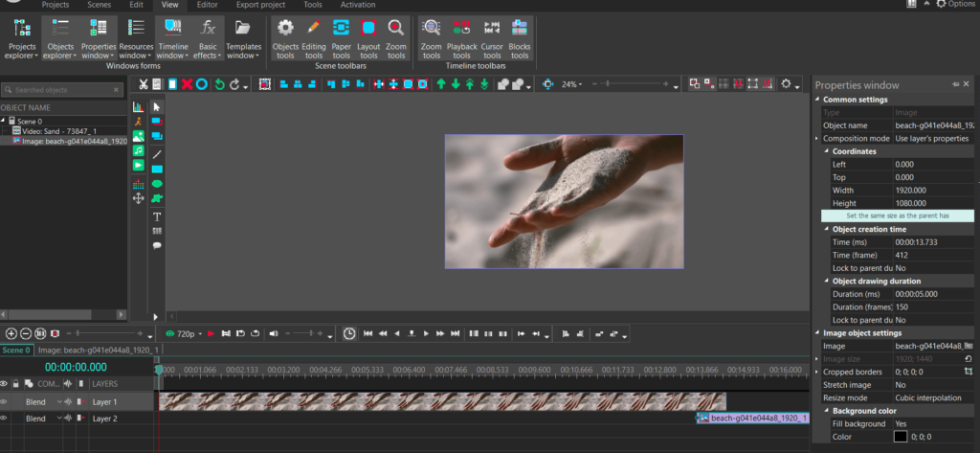
Task: Collapse the Common settings section
Action: point(817,100)
